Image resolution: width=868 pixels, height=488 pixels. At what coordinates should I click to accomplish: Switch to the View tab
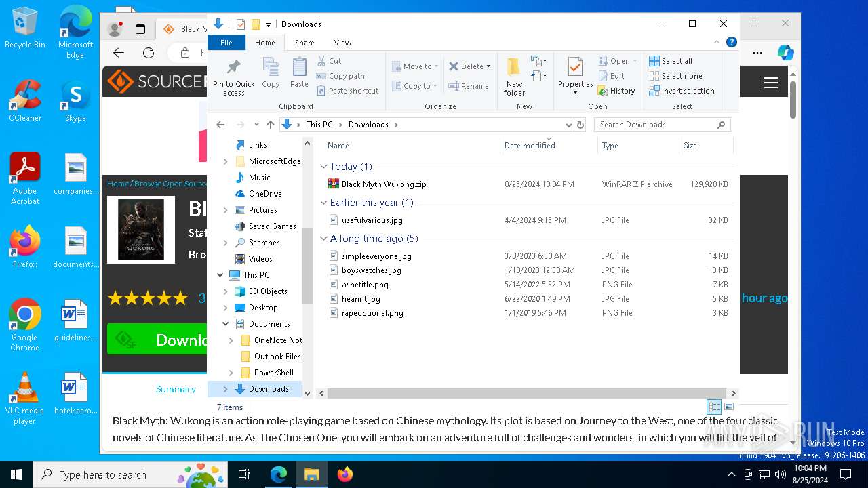[x=342, y=43]
